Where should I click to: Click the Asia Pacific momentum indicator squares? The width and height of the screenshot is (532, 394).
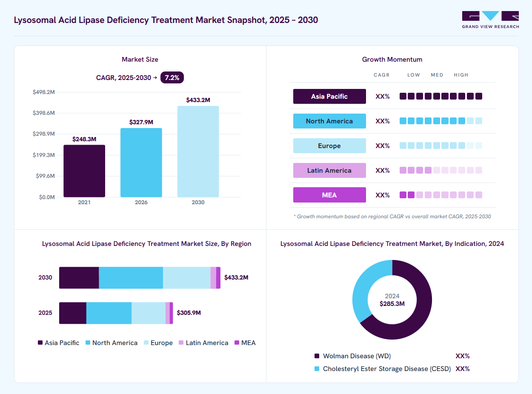pos(441,96)
